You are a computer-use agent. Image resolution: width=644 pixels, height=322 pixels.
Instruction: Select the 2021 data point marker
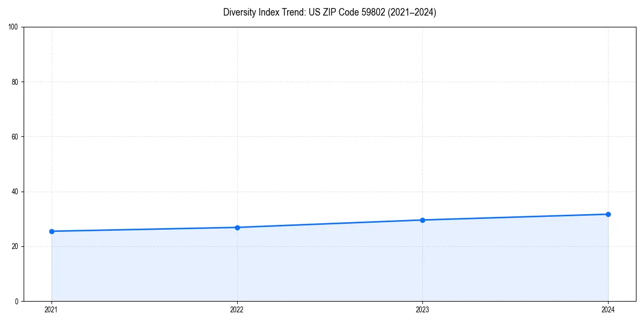point(52,231)
